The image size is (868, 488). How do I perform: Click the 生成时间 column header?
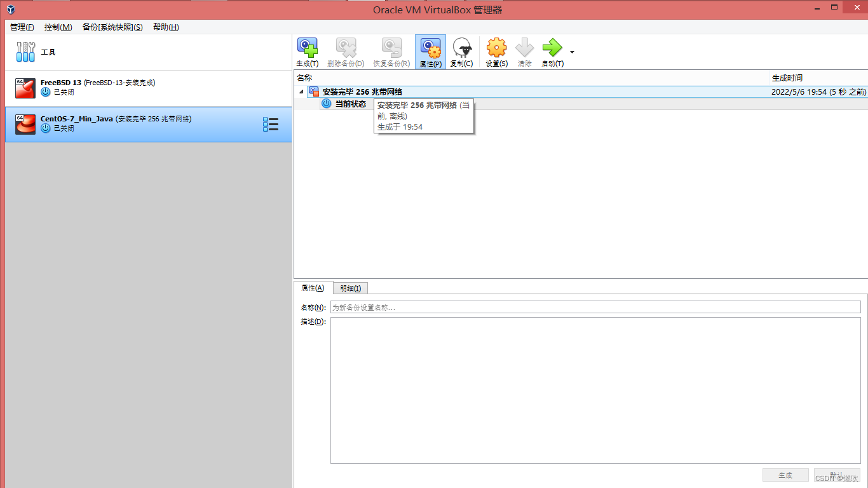tap(818, 78)
